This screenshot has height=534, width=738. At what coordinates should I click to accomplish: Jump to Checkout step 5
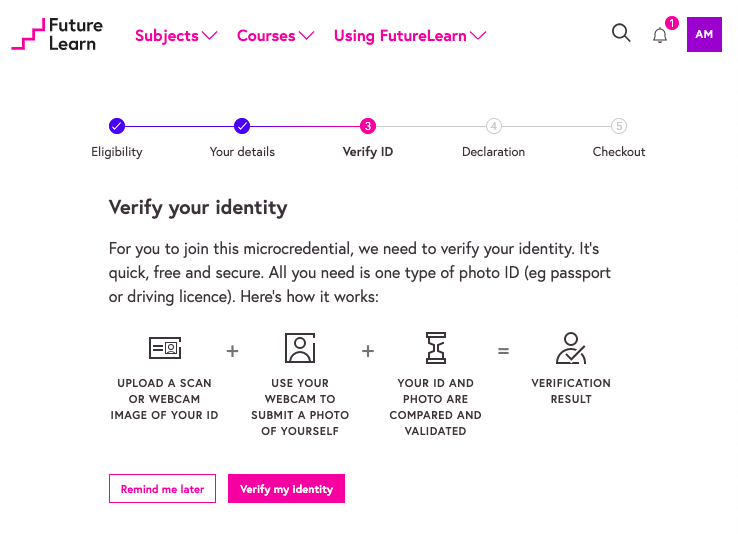(x=619, y=126)
